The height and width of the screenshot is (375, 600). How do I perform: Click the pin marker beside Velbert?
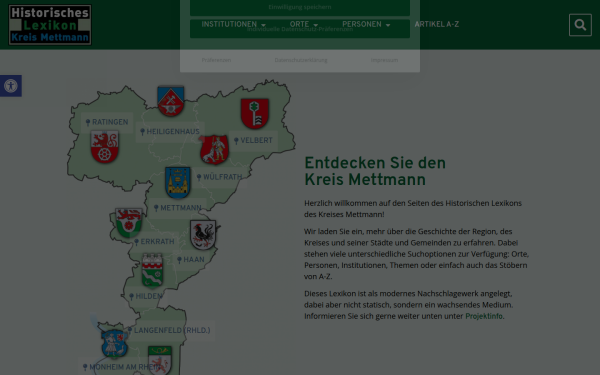[236, 141]
